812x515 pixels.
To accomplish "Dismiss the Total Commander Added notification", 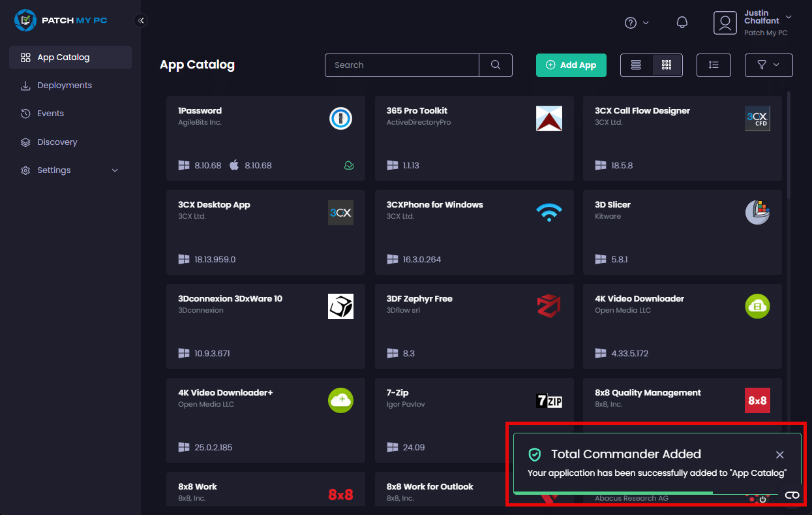I will pyautogui.click(x=779, y=455).
